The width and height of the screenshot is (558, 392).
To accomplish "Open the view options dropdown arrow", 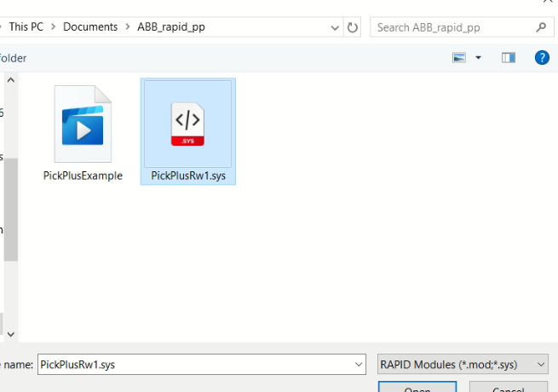I will point(478,57).
